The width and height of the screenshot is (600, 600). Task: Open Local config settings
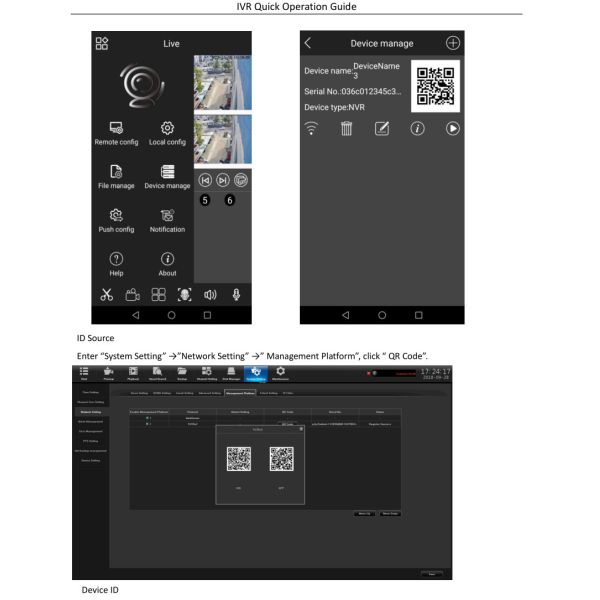pos(167,133)
